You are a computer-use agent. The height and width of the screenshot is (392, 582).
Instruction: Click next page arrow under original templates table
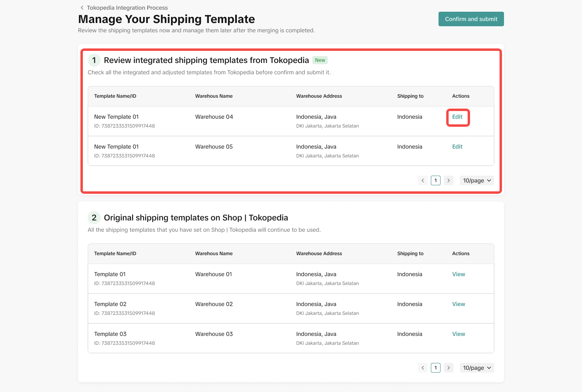tap(448, 368)
